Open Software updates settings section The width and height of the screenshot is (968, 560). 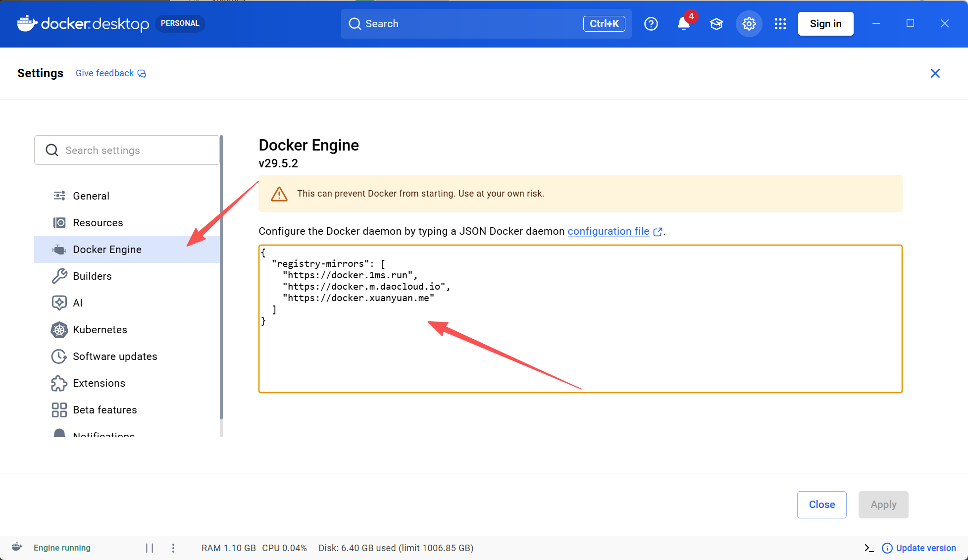point(127,356)
